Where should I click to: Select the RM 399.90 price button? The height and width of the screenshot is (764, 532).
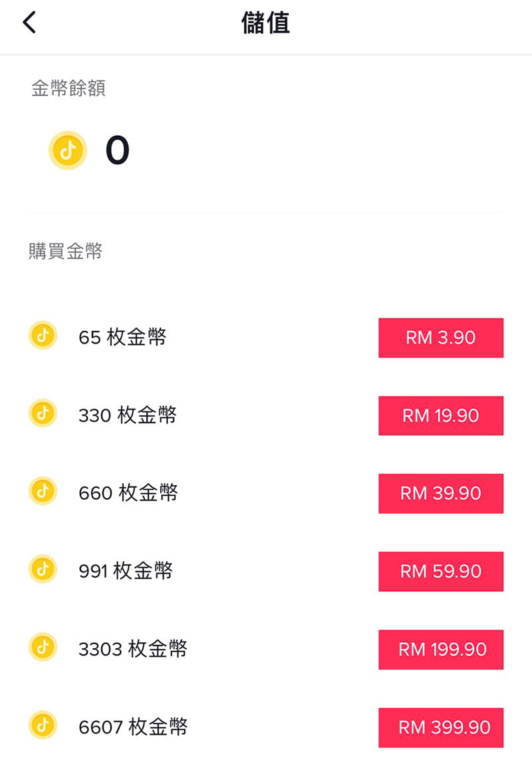point(441,727)
